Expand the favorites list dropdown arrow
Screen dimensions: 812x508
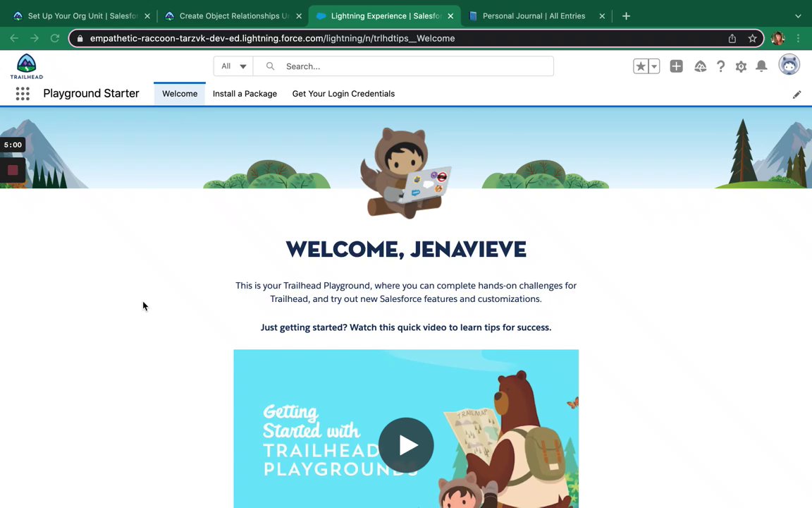pyautogui.click(x=654, y=66)
